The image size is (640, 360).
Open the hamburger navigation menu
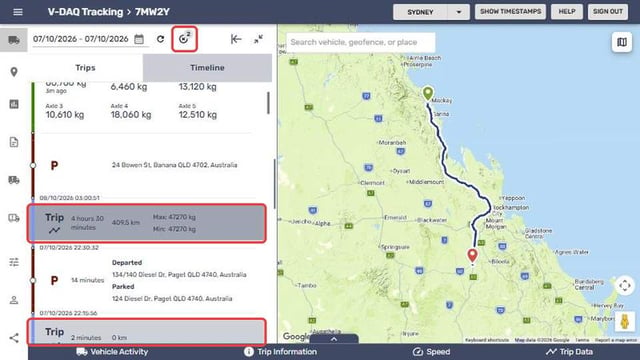pyautogui.click(x=18, y=12)
